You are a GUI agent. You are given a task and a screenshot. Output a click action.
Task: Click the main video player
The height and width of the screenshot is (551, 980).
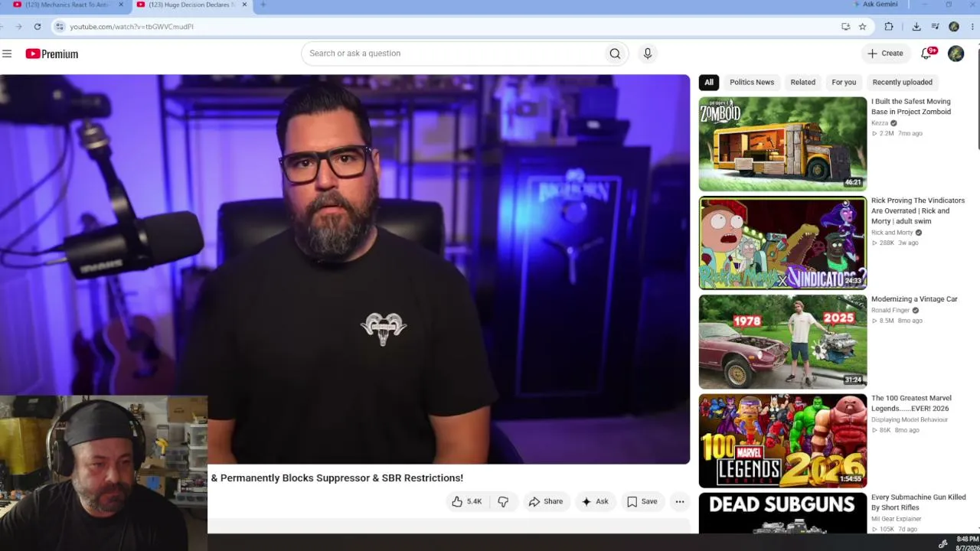pos(345,269)
